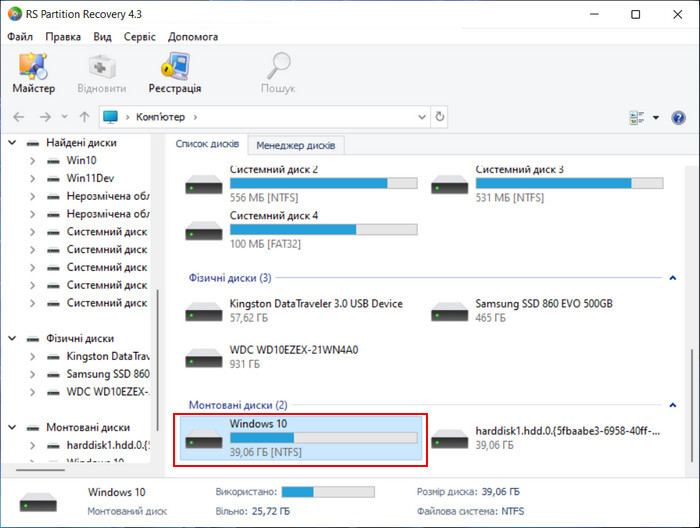Click the 100 МБ [FAT32] label
The image size is (700, 528).
(265, 244)
